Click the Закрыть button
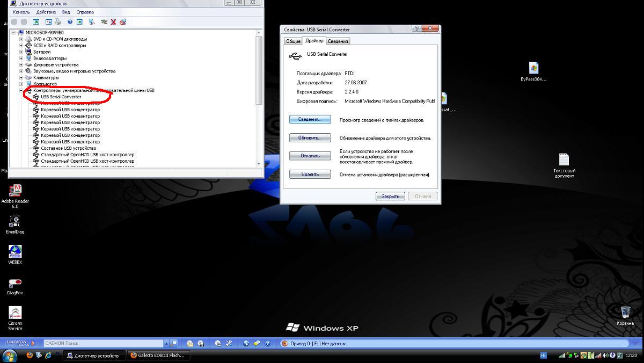 coord(390,197)
